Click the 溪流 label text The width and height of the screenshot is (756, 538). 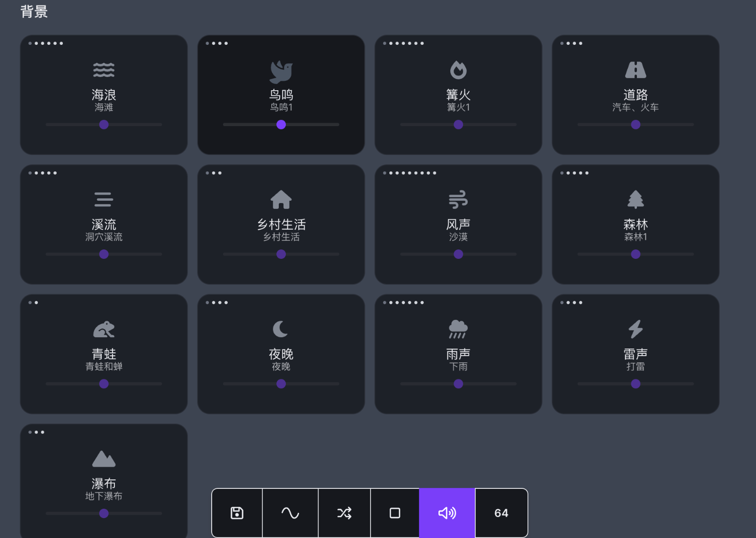pos(104,224)
